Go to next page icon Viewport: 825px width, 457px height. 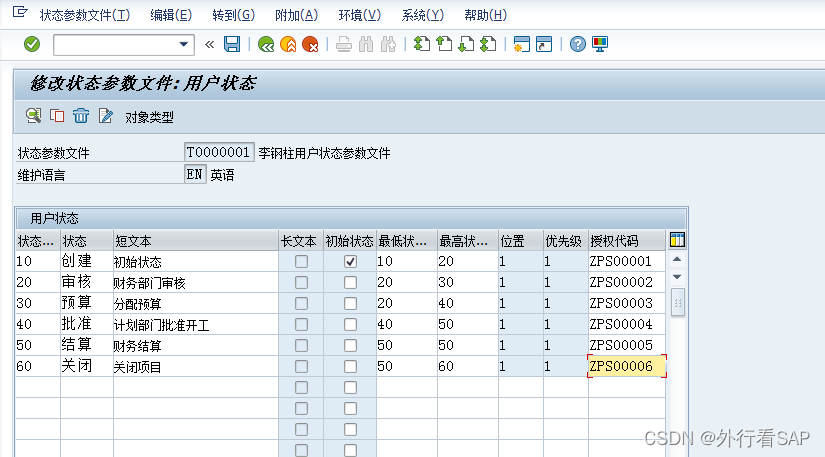pos(466,44)
